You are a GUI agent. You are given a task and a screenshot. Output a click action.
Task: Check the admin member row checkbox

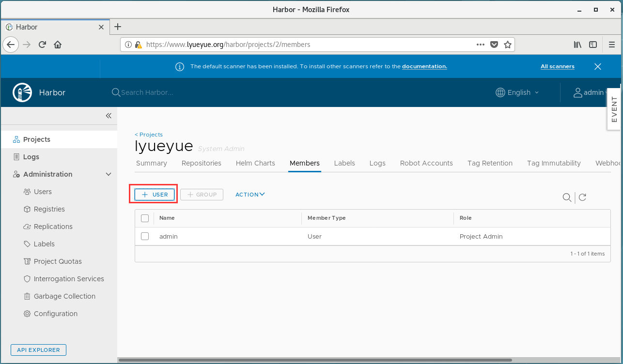(145, 236)
